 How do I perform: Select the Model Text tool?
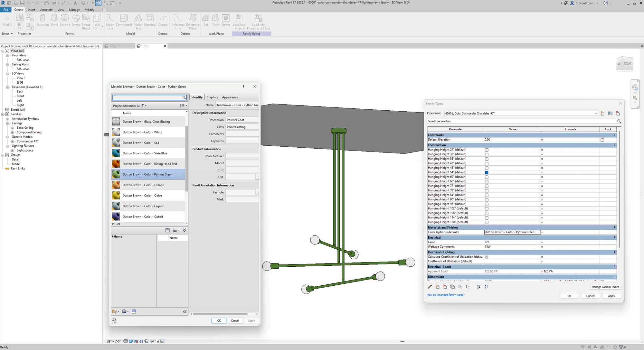click(138, 21)
